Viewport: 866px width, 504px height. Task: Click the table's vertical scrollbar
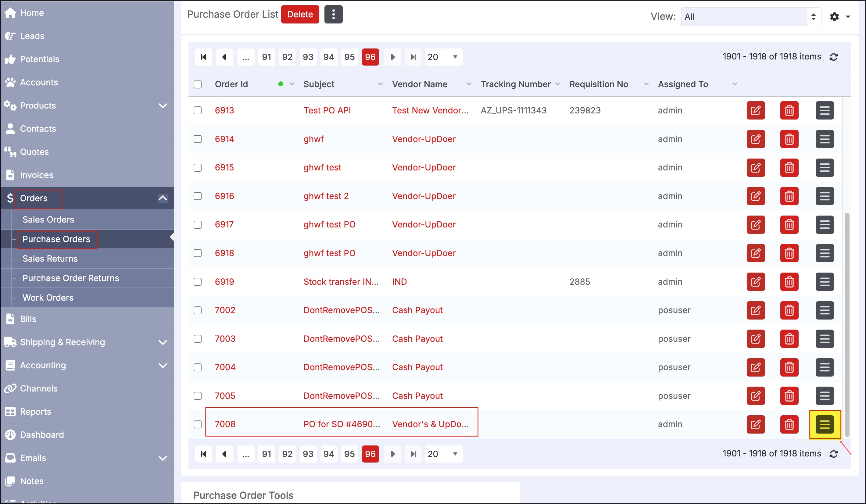tap(847, 324)
